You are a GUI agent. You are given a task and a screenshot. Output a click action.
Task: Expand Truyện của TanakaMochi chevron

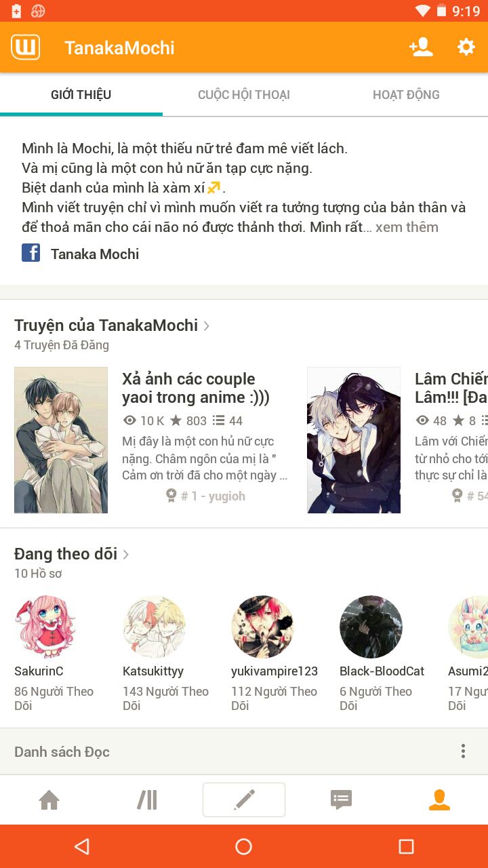(x=206, y=326)
